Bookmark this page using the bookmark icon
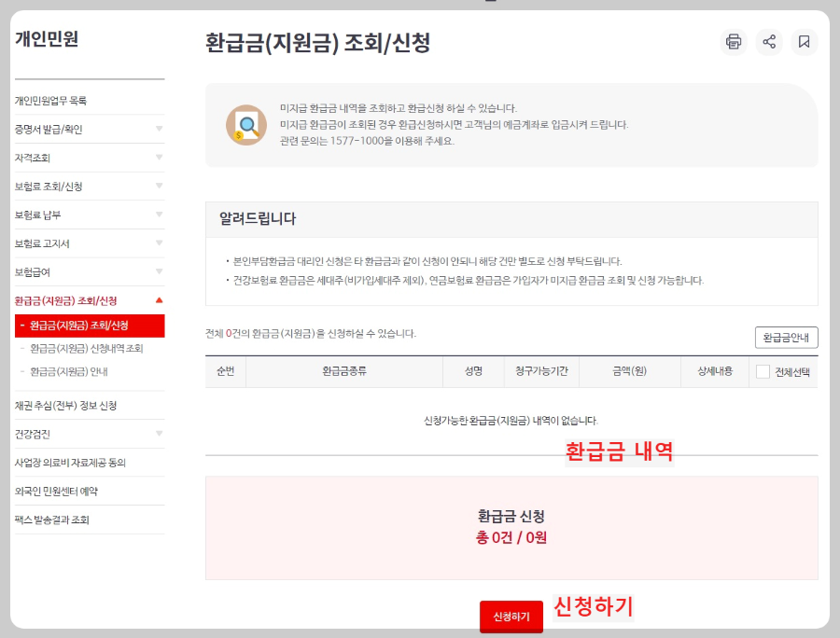This screenshot has height=638, width=840. (804, 42)
